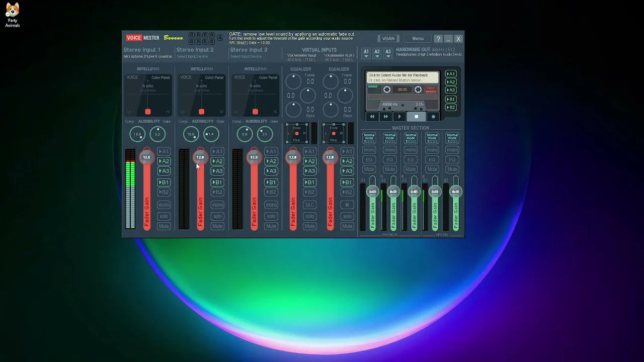
Task: Open the A3 hardware out device dropdown
Action: [x=388, y=53]
